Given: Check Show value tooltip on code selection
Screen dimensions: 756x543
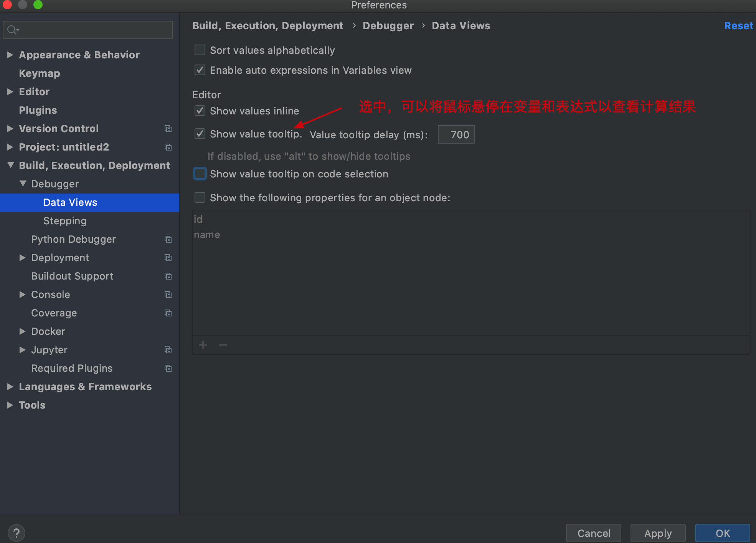Looking at the screenshot, I should tap(200, 174).
